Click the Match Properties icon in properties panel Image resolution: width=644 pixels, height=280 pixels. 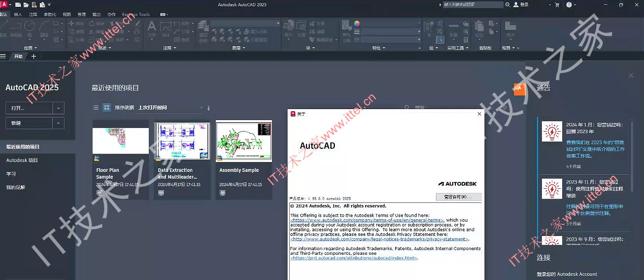(346, 25)
